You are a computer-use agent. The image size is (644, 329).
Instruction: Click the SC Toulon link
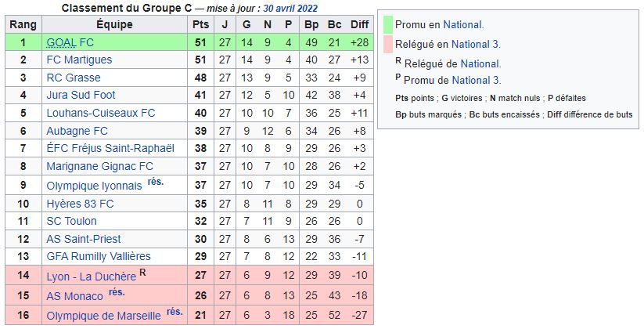coord(71,221)
